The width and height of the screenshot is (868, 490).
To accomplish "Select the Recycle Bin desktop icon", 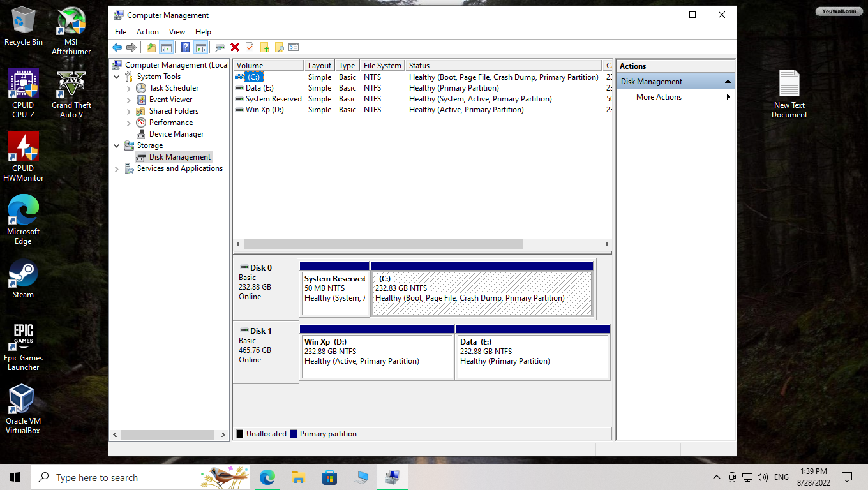I will tap(24, 26).
